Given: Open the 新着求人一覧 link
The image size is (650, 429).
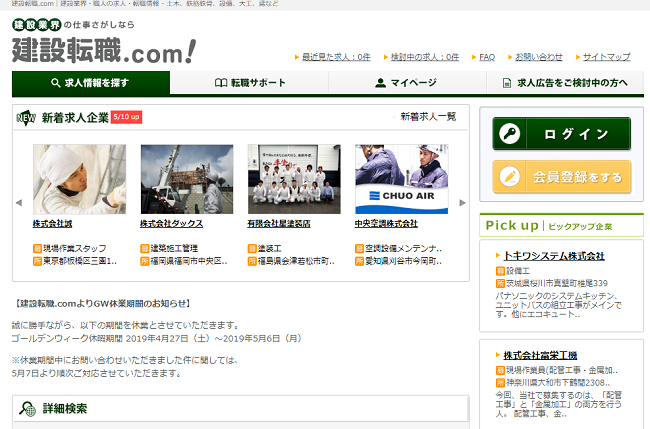Looking at the screenshot, I should pos(428,117).
